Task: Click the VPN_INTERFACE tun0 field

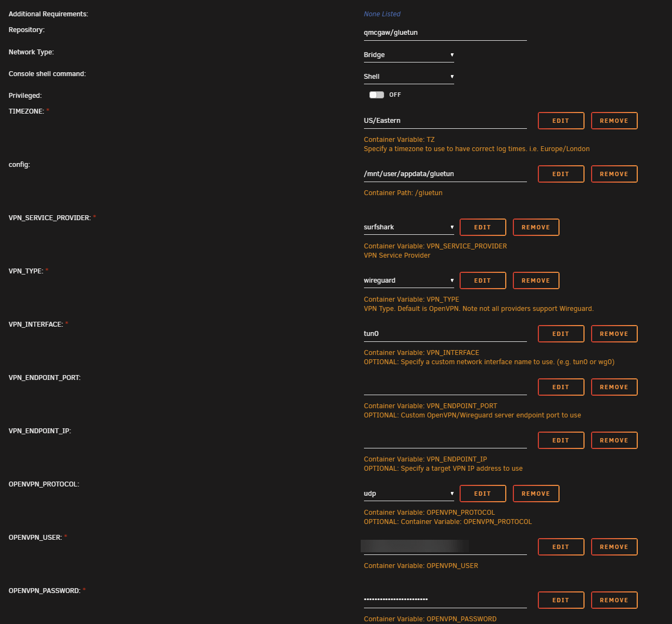Action: click(445, 334)
